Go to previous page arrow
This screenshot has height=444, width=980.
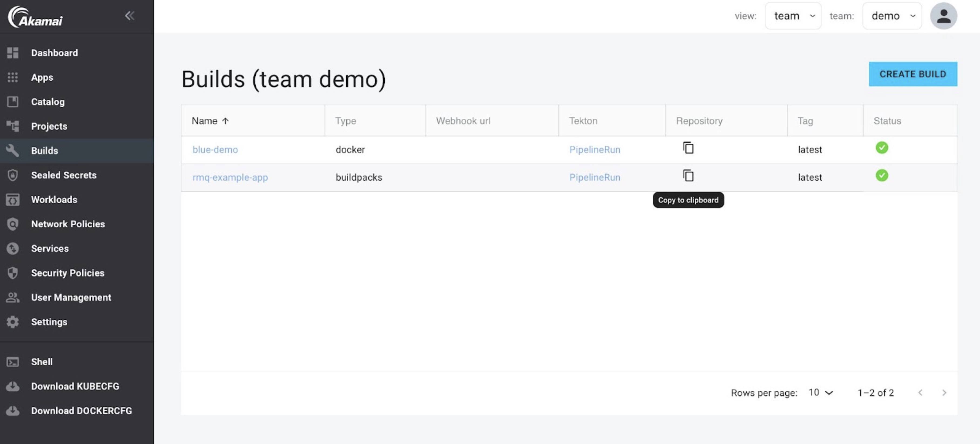(x=920, y=392)
